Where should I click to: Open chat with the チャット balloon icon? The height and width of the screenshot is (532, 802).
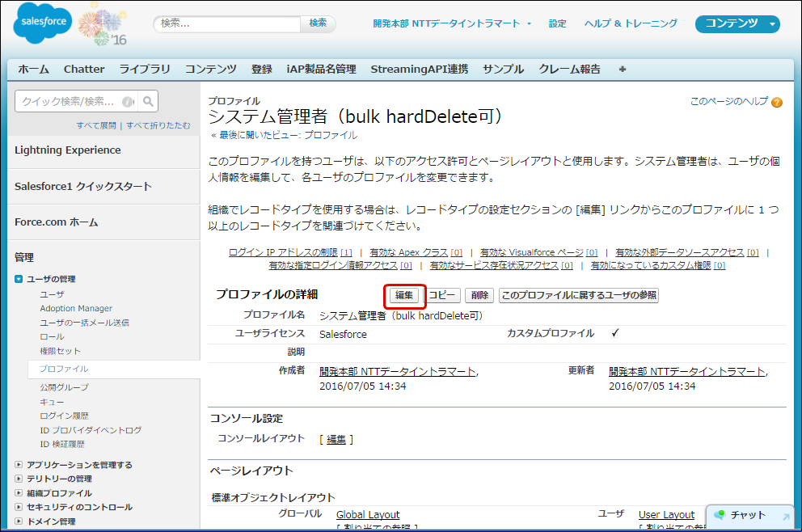(720, 515)
